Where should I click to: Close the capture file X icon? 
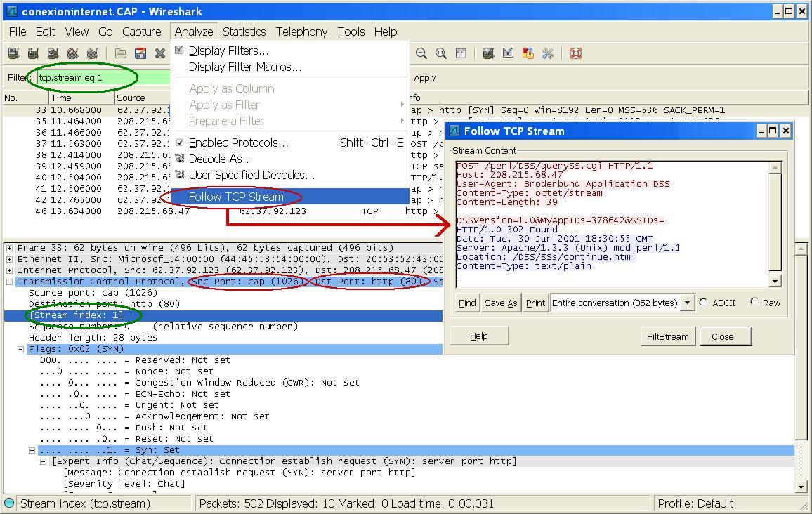coord(160,53)
